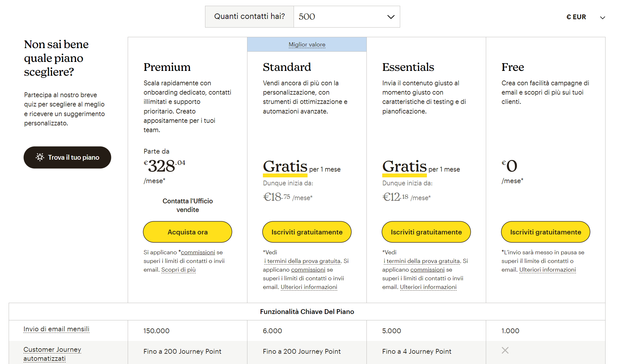Open the chevron next to Quanti contatti hai

click(x=391, y=17)
